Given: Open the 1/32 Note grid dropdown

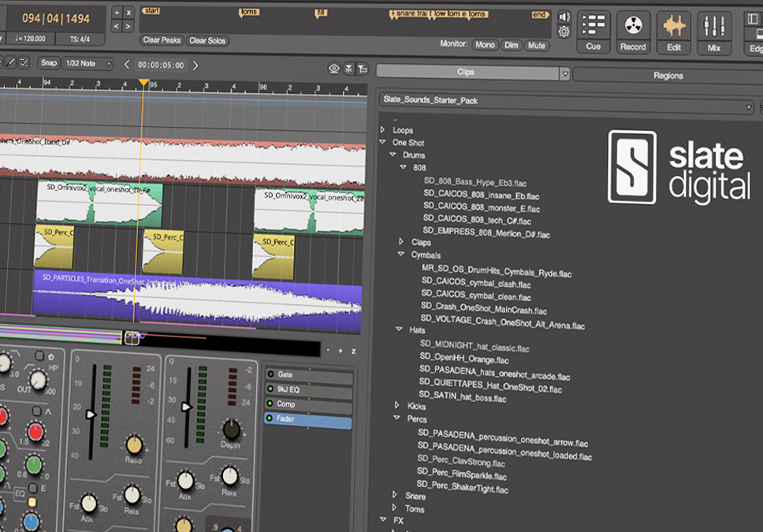Looking at the screenshot, I should (x=87, y=64).
